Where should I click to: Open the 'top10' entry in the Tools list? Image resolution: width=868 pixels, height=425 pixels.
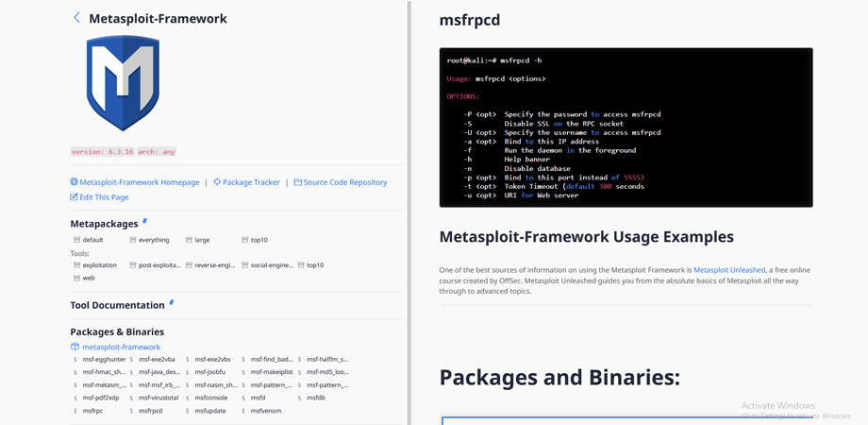[x=315, y=264]
